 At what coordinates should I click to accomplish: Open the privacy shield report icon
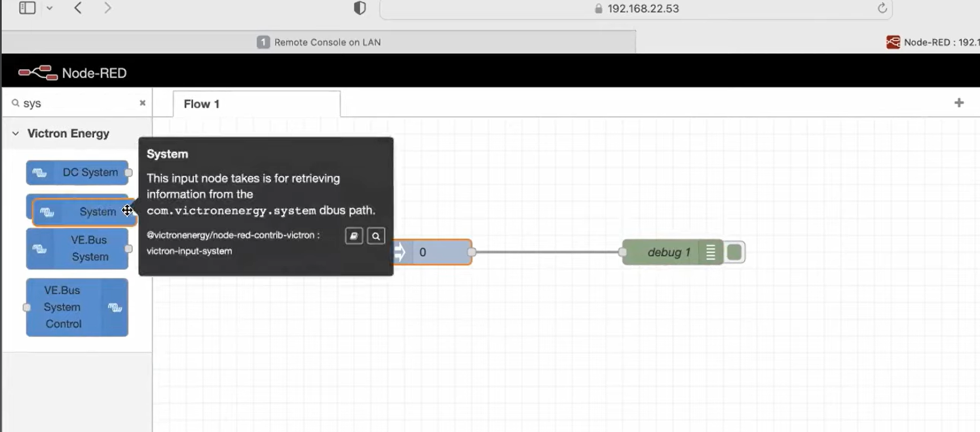360,8
